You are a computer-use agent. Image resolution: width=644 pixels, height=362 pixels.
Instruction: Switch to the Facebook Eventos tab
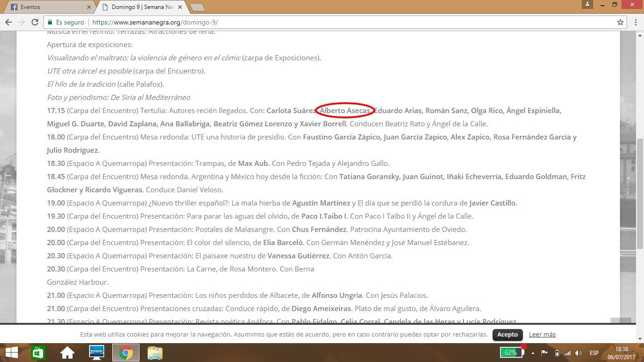47,7
